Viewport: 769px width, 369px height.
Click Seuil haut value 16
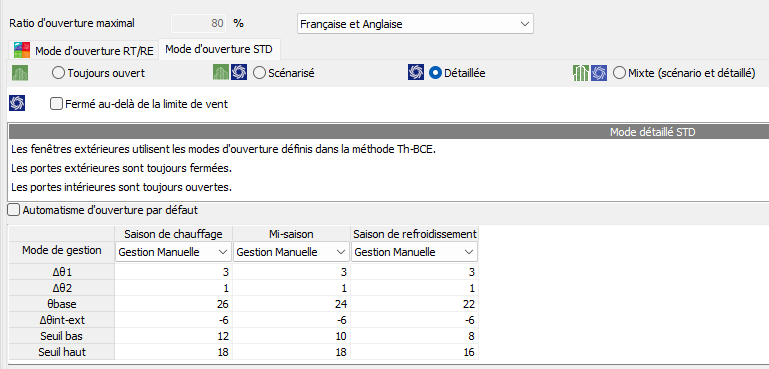point(414,352)
